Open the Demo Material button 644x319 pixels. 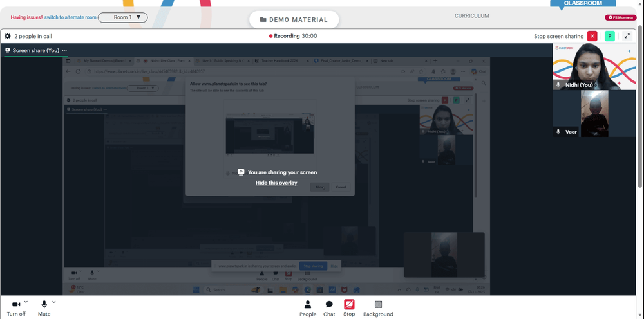click(294, 20)
